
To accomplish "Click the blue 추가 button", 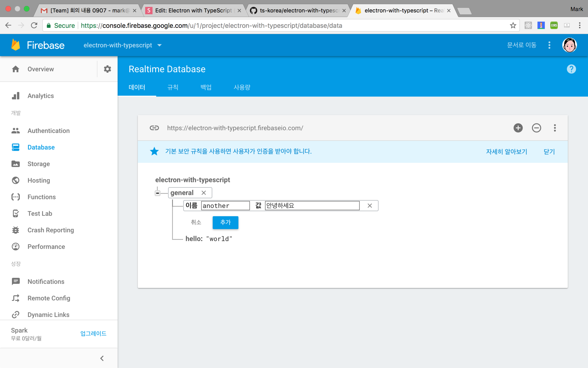I will click(x=225, y=222).
